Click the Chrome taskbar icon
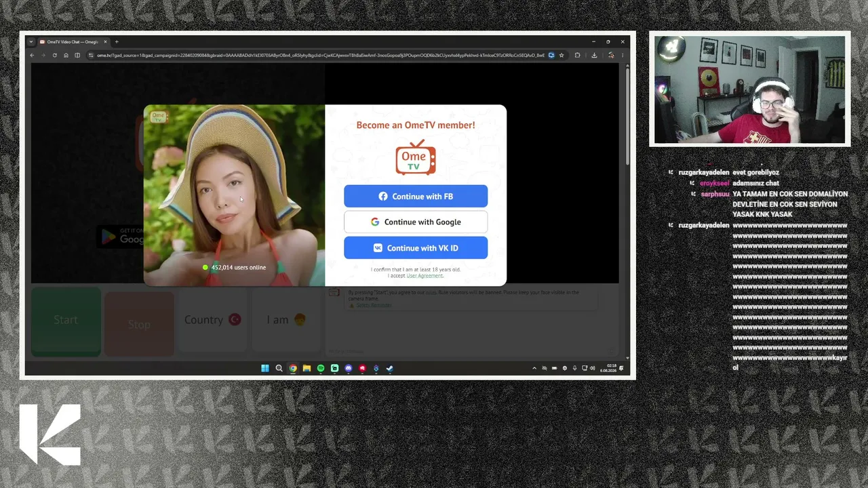868x488 pixels. coord(293,369)
